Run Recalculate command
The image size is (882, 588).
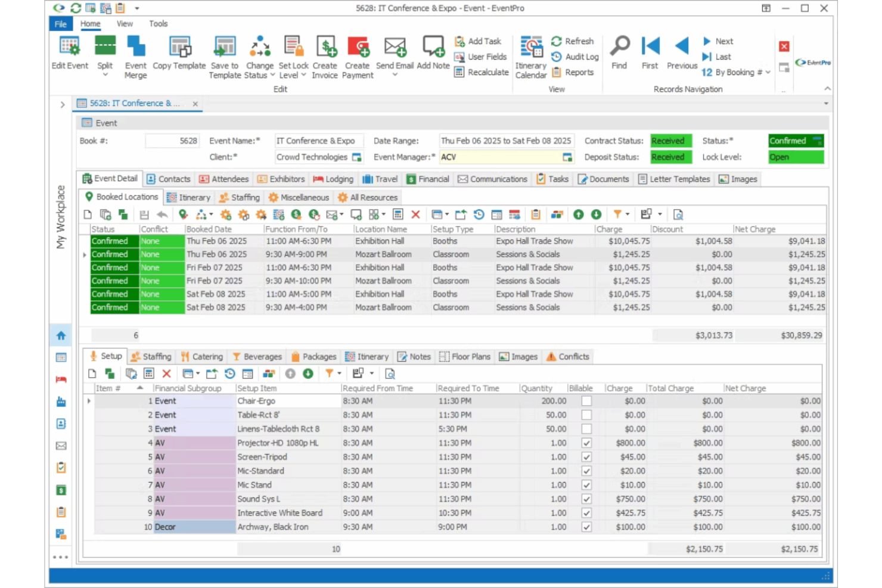(x=482, y=72)
